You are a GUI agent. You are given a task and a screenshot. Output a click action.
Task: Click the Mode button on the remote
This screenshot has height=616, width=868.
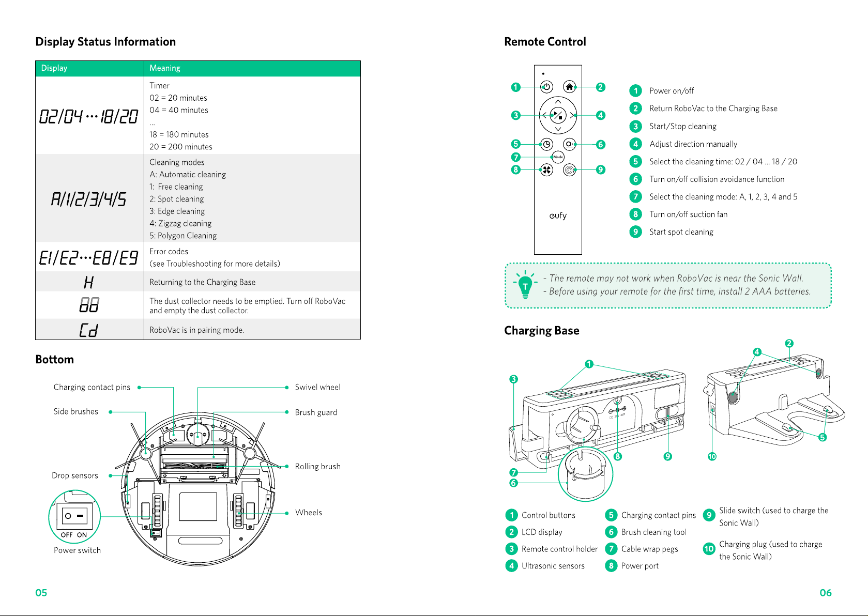[x=558, y=157]
